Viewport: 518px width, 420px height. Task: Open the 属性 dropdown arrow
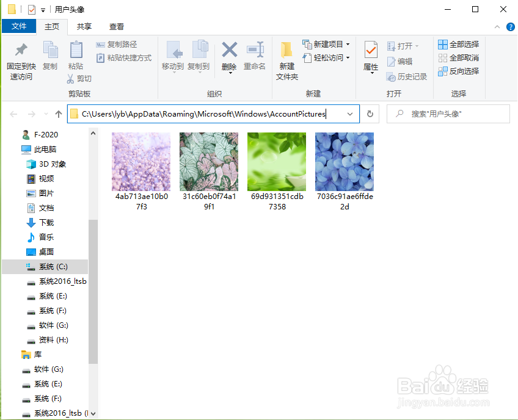point(372,73)
